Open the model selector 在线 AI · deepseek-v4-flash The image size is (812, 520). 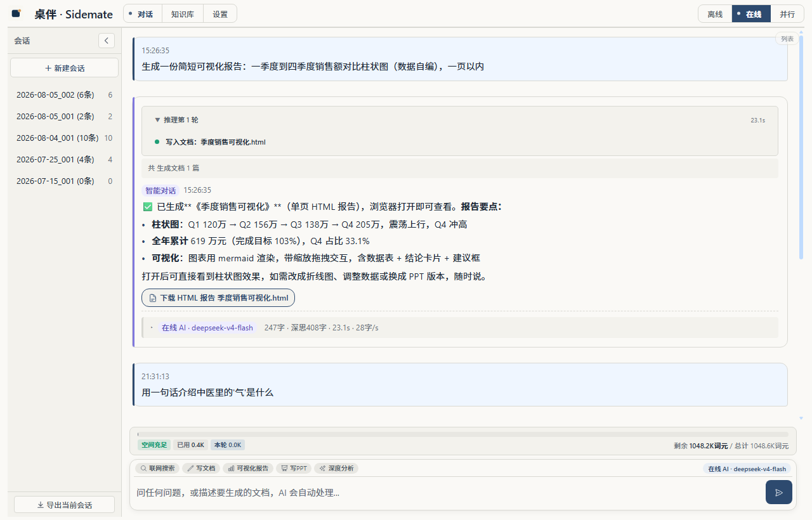coord(747,469)
